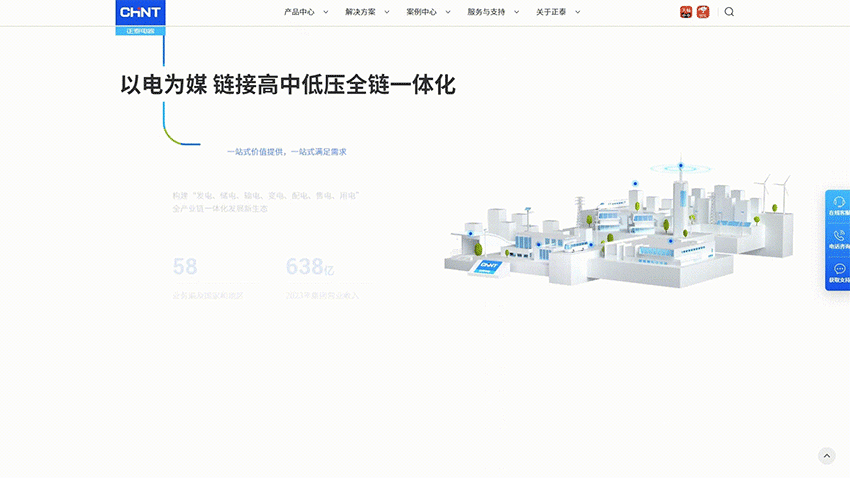Expand the chevron beside 关于正泰
The height and width of the screenshot is (478, 850).
pyautogui.click(x=578, y=12)
